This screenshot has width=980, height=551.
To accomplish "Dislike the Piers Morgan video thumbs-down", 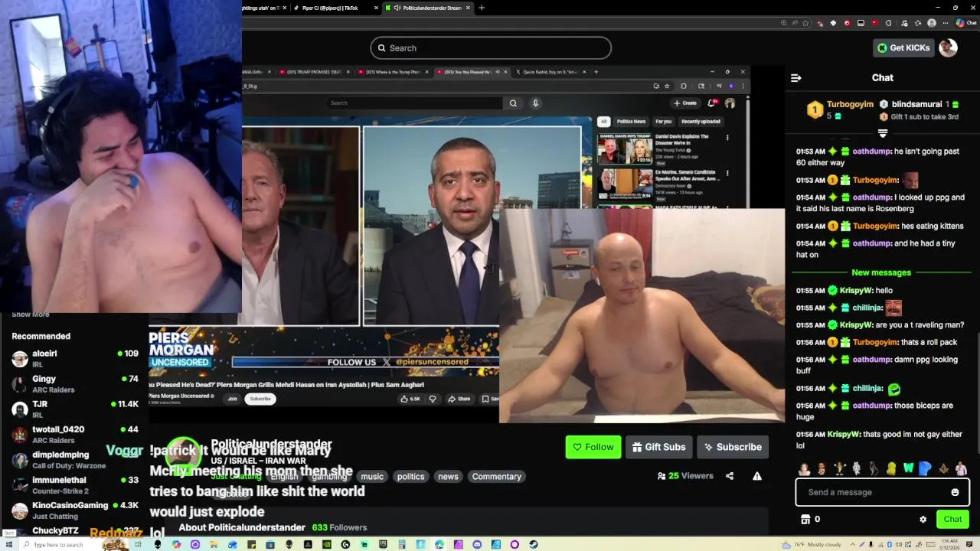I will pos(433,399).
